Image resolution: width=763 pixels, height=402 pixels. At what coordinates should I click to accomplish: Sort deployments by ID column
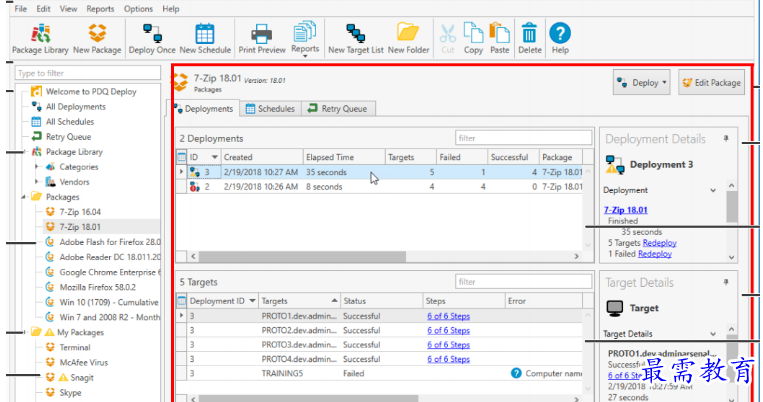click(x=203, y=157)
